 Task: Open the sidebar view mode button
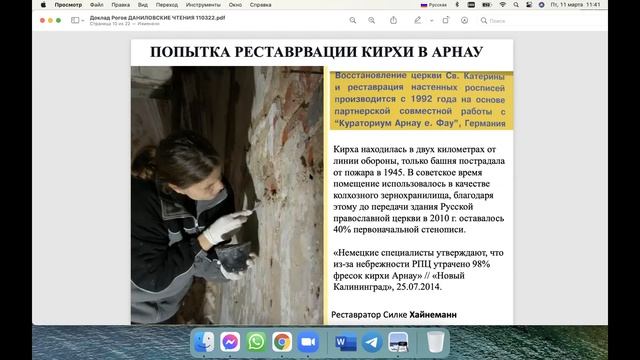(x=75, y=20)
